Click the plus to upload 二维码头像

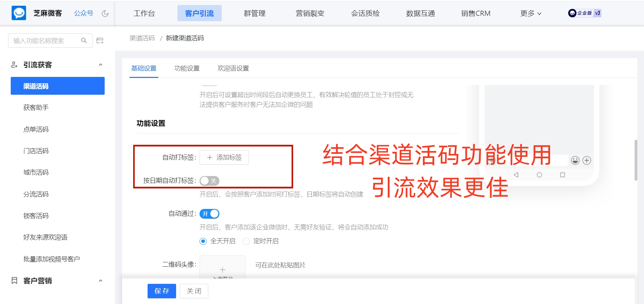click(222, 269)
